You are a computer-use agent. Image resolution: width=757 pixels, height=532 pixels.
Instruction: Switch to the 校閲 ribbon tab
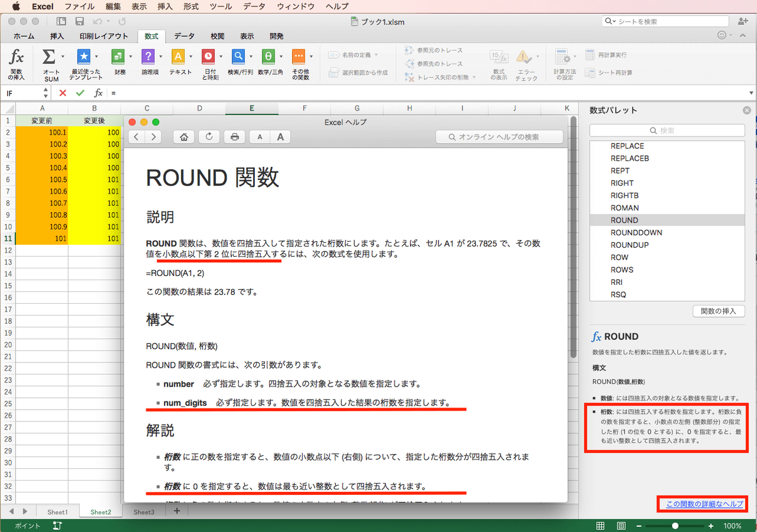pos(217,36)
